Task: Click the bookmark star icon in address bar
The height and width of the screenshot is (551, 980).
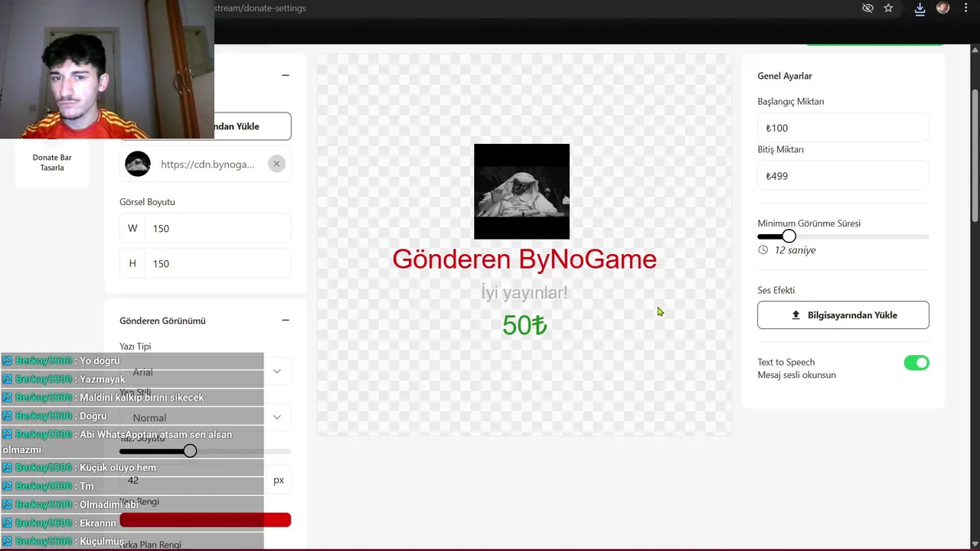Action: pyautogui.click(x=888, y=8)
